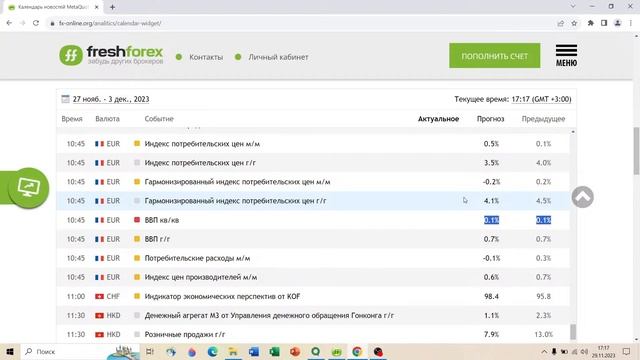Viewport: 640px width, 360px height.
Task: Click the taskbar clock showing 17:17
Action: pyautogui.click(x=603, y=351)
